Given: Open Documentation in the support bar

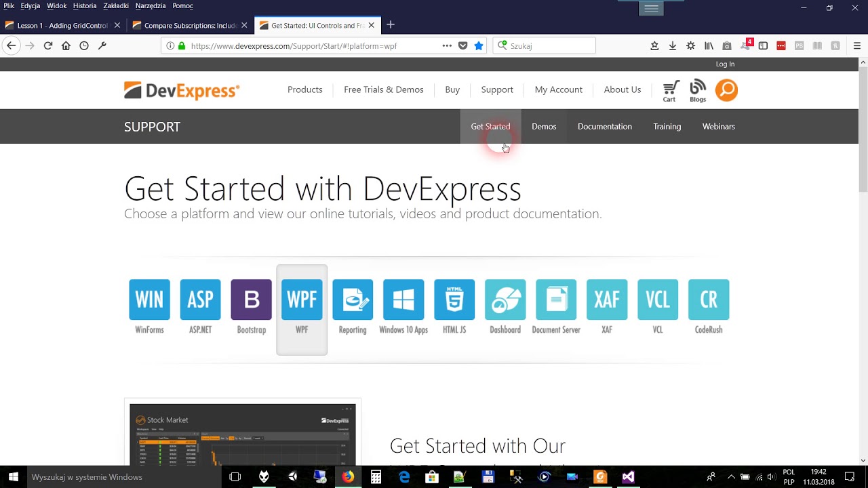Looking at the screenshot, I should coord(605,127).
